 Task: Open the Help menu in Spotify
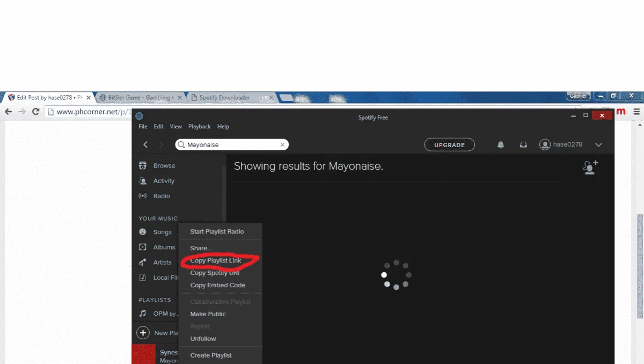[x=223, y=127]
